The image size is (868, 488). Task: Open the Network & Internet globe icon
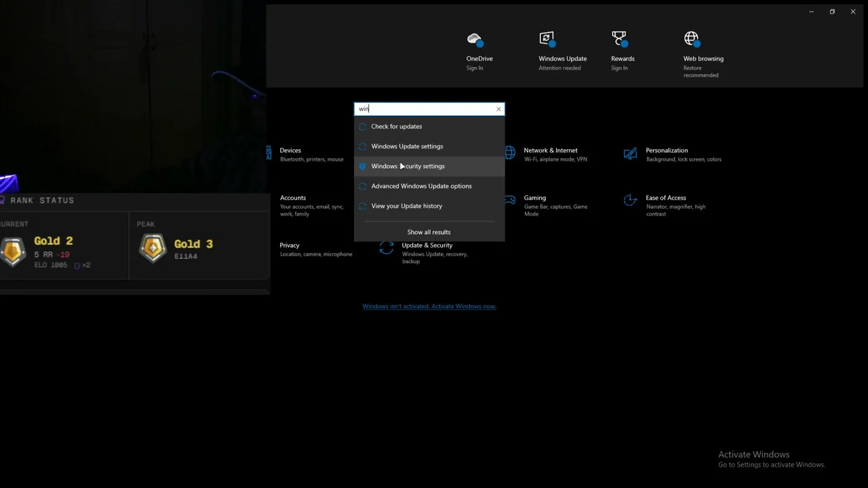point(510,152)
